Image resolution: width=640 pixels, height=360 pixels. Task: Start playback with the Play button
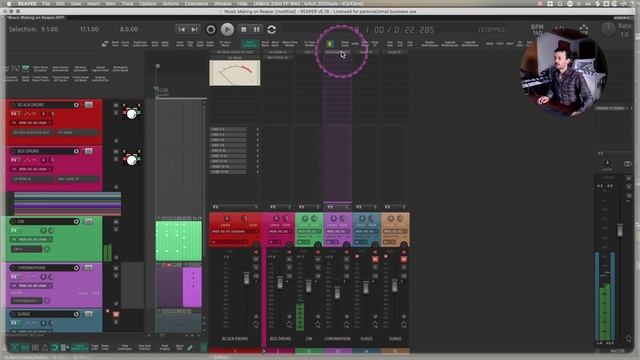(x=227, y=29)
